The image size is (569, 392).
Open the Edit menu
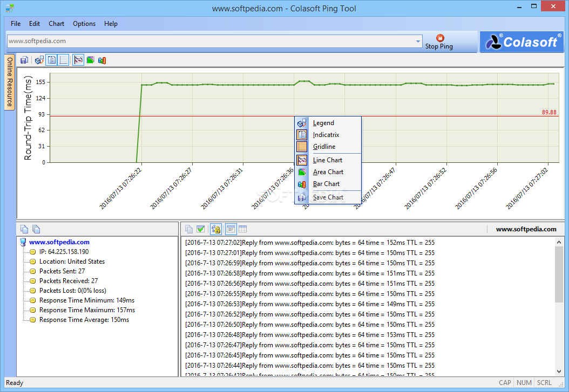point(35,24)
